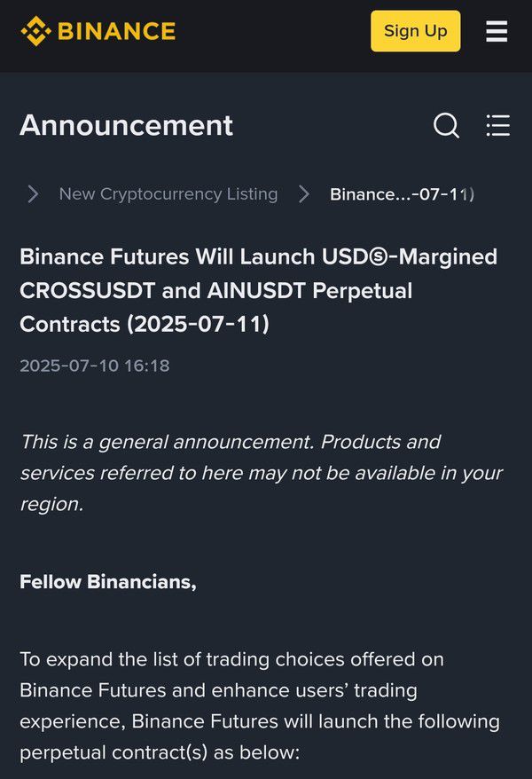Image resolution: width=532 pixels, height=779 pixels.
Task: Click the Announcement page heading
Action: click(126, 125)
